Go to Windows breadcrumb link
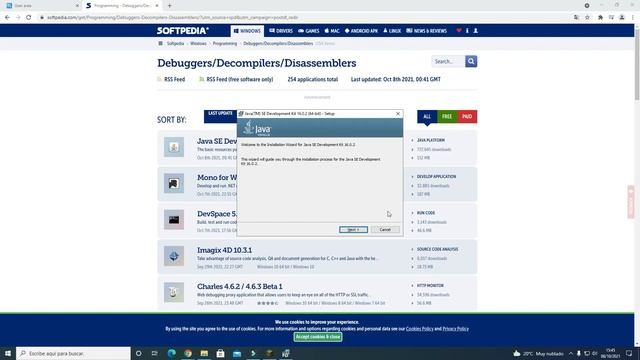 point(198,43)
